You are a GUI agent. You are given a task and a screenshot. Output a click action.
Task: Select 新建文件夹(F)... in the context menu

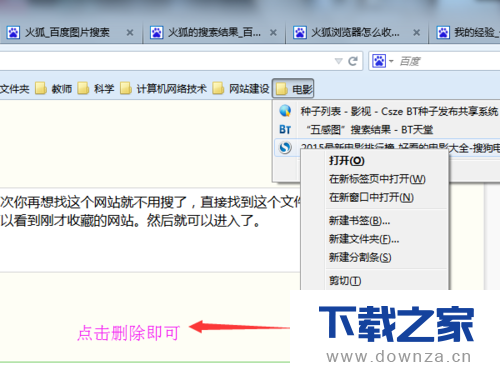374,239
